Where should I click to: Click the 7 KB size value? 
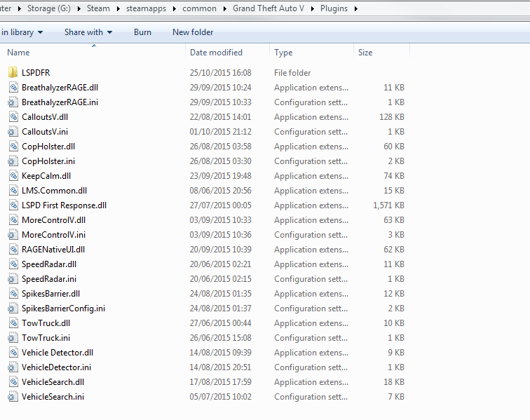click(396, 397)
